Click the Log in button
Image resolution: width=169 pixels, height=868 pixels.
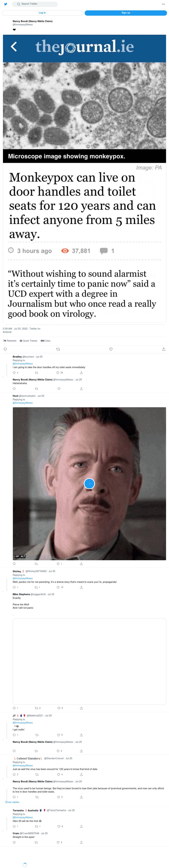pos(42,13)
